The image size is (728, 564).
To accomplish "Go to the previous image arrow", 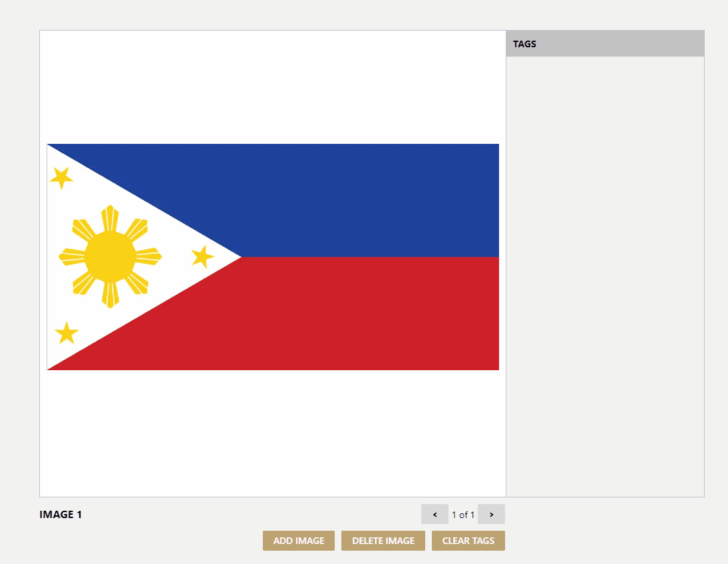I will point(435,514).
